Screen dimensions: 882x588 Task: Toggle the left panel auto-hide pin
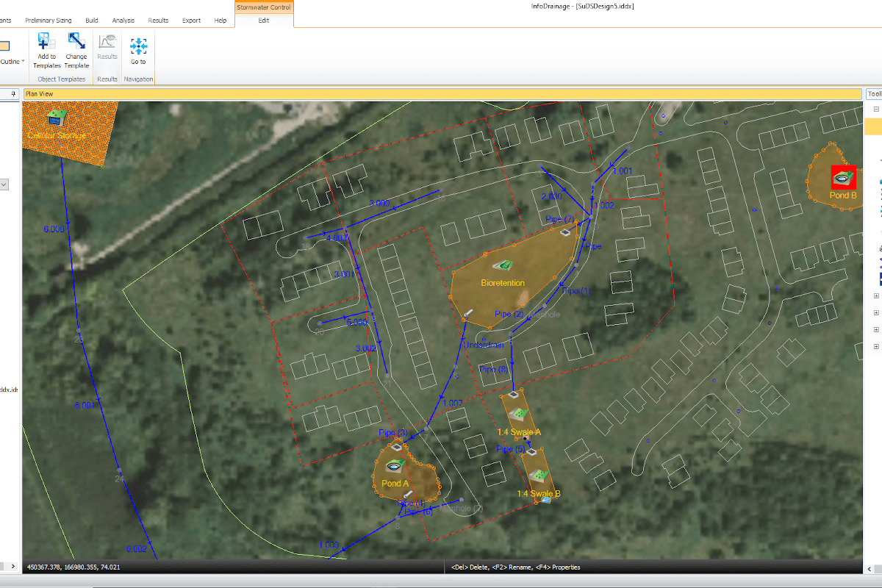pos(12,93)
